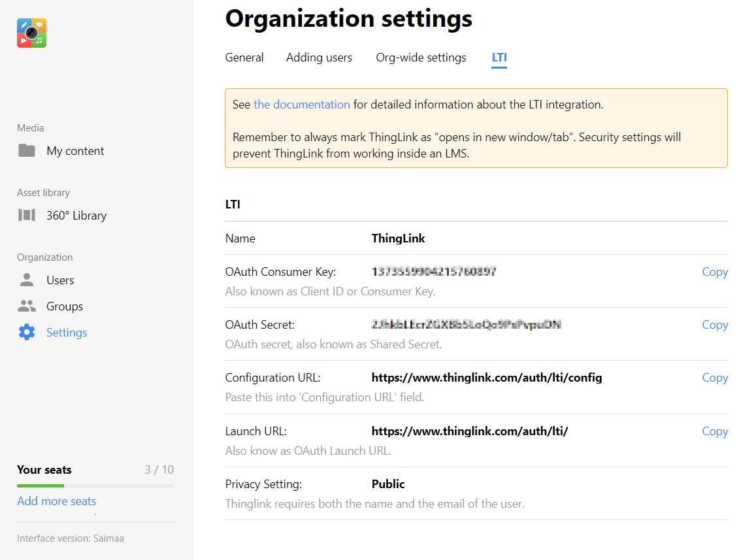Click the Organization section label

pos(45,257)
